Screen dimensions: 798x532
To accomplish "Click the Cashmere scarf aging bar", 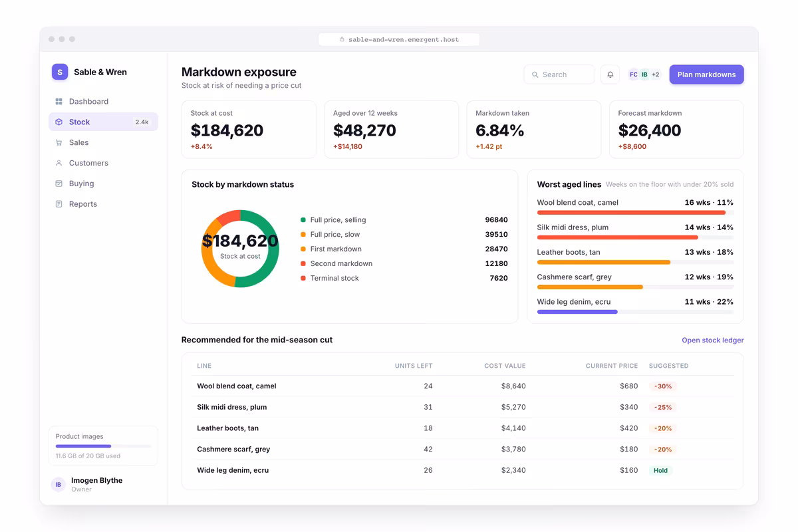I will click(635, 287).
